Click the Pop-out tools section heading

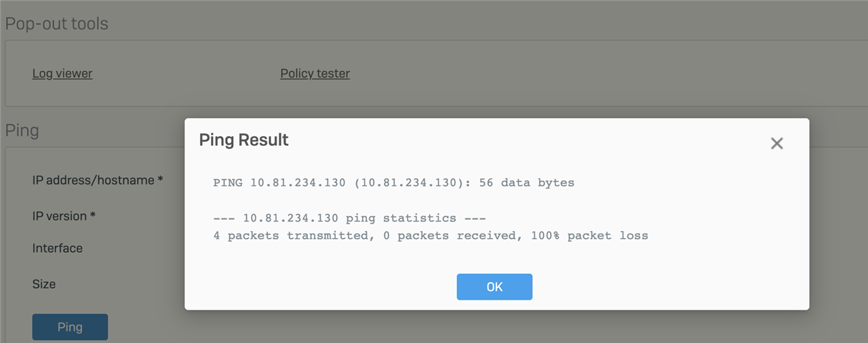[57, 24]
